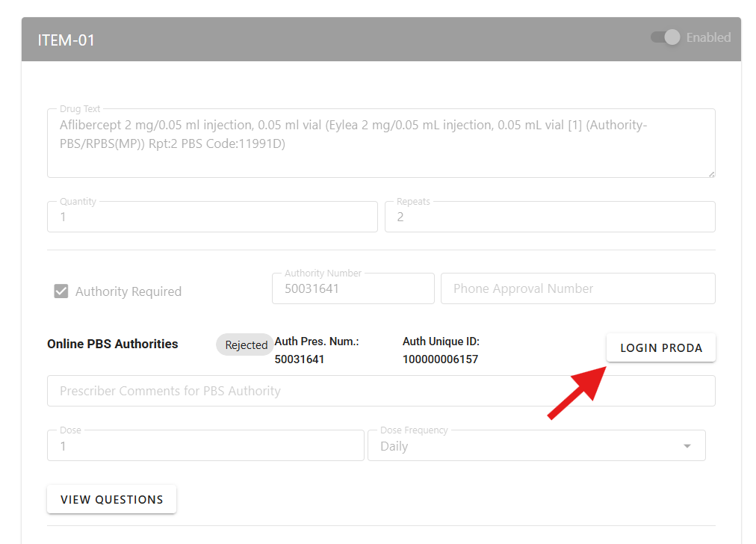This screenshot has height=544, width=756.
Task: Click the Authority Required label text
Action: click(128, 291)
